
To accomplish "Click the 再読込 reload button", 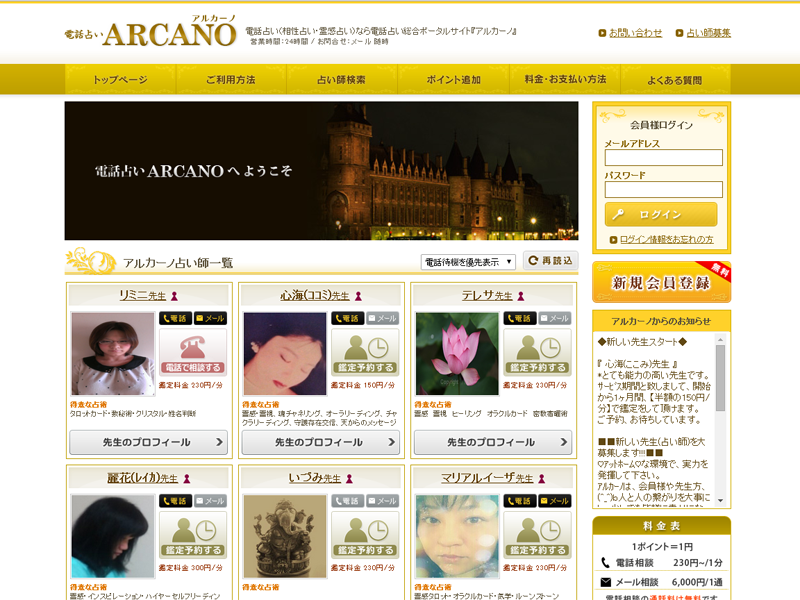I will [x=551, y=261].
